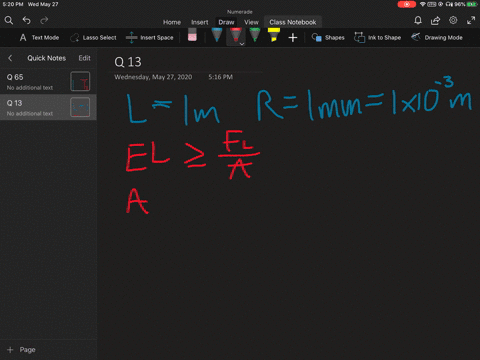This screenshot has height=360, width=480.
Task: Add a new Page
Action: pyautogui.click(x=21, y=350)
